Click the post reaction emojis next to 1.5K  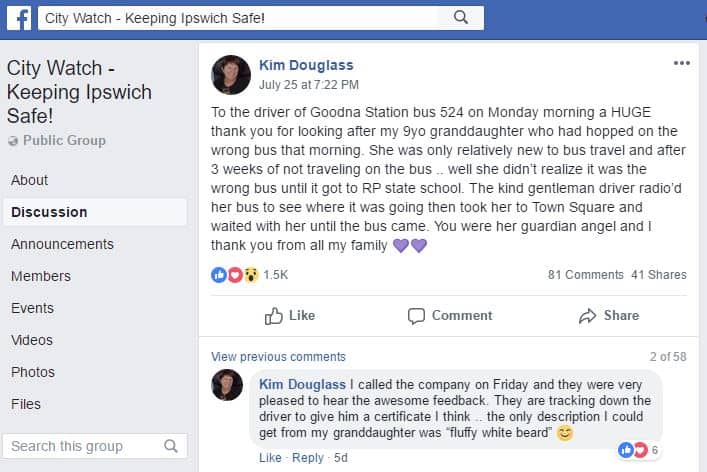(235, 274)
